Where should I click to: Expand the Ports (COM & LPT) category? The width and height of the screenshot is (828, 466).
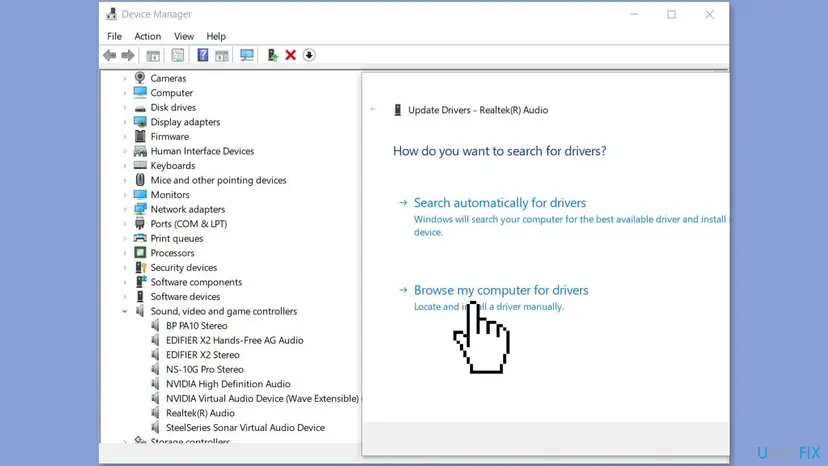[125, 224]
